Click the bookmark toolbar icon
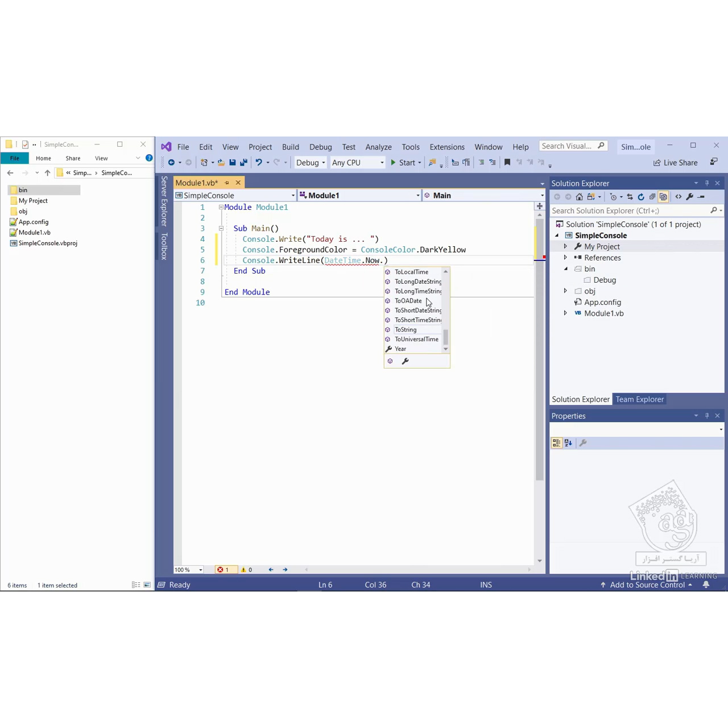Image resolution: width=728 pixels, height=728 pixels. coord(507,163)
